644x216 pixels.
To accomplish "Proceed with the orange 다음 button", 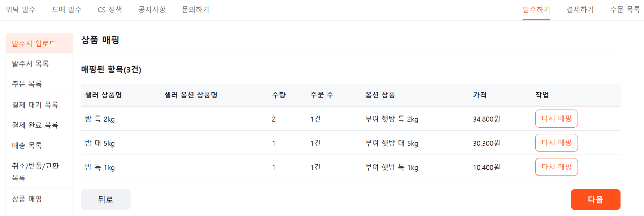I will click(595, 199).
